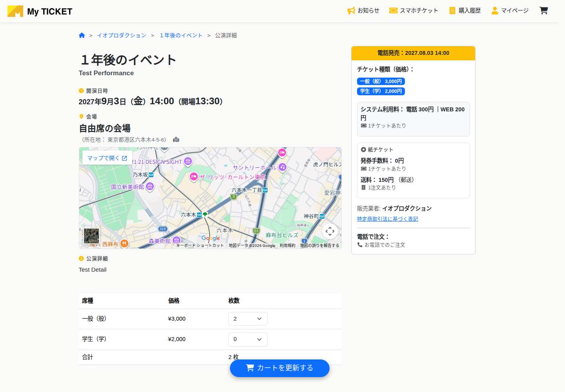The image size is (565, 392).
Task: Click the 電話発売：2027.08.03 14:00 banner
Action: 413,53
